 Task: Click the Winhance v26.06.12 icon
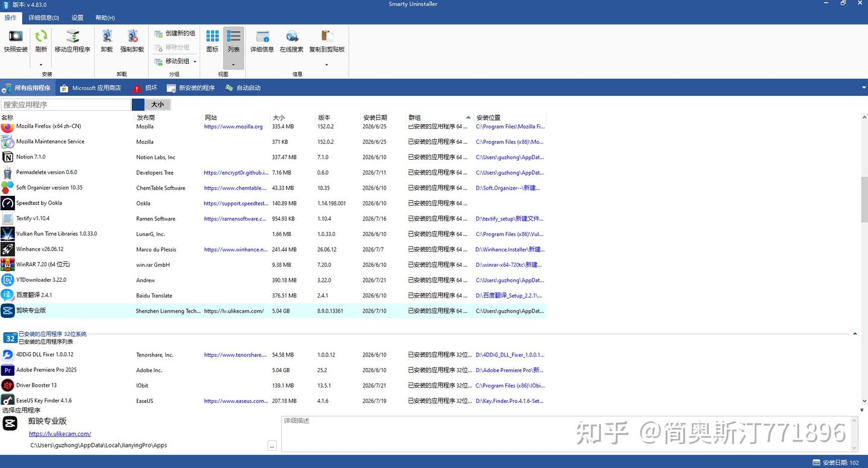click(x=7, y=249)
